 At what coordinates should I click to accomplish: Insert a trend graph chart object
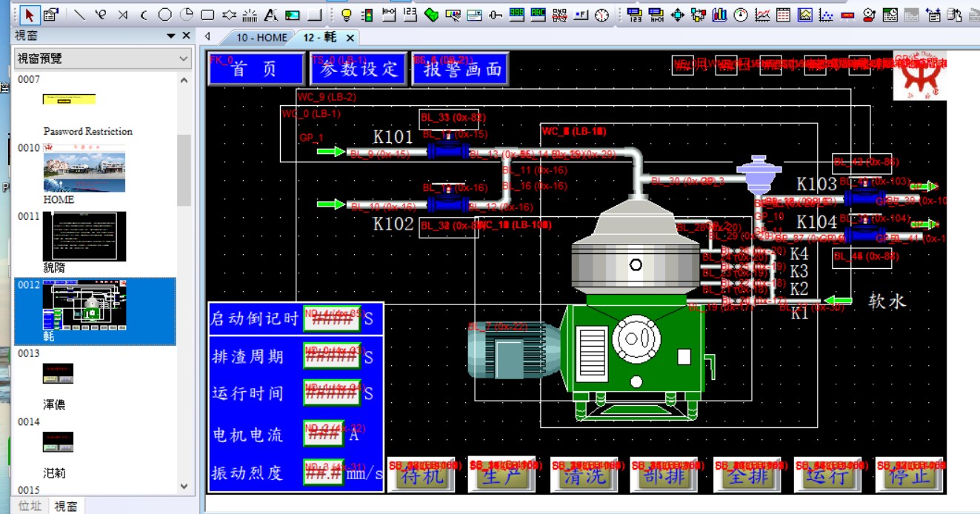pyautogui.click(x=762, y=14)
